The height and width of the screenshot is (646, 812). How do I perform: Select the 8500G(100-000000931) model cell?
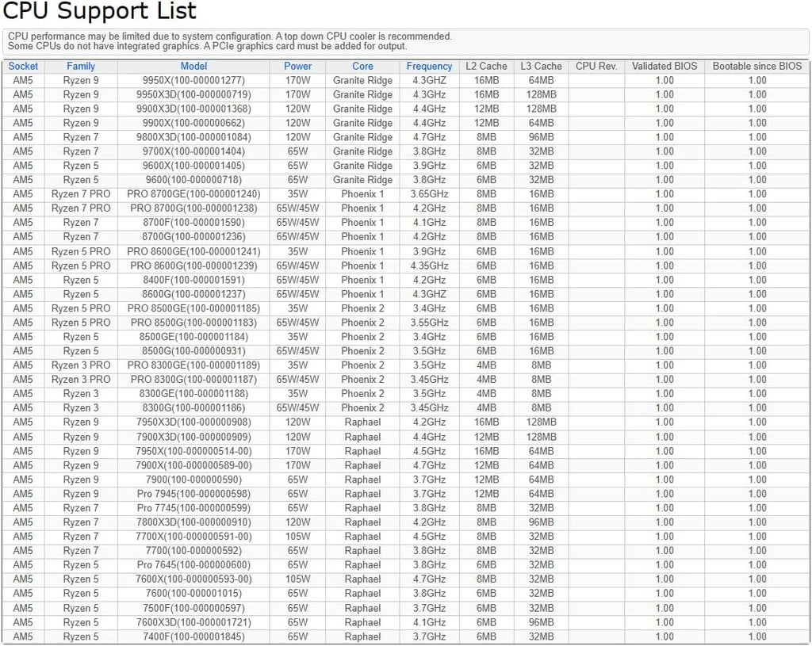(x=193, y=351)
